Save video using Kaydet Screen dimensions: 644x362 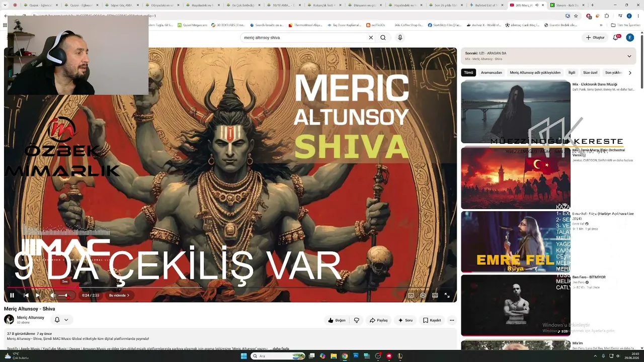click(432, 320)
